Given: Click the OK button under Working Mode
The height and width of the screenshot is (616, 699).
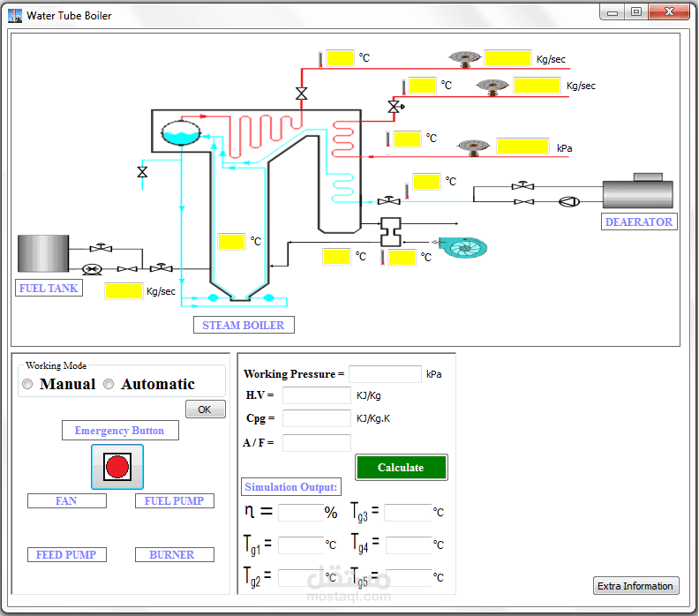Looking at the screenshot, I should point(206,409).
